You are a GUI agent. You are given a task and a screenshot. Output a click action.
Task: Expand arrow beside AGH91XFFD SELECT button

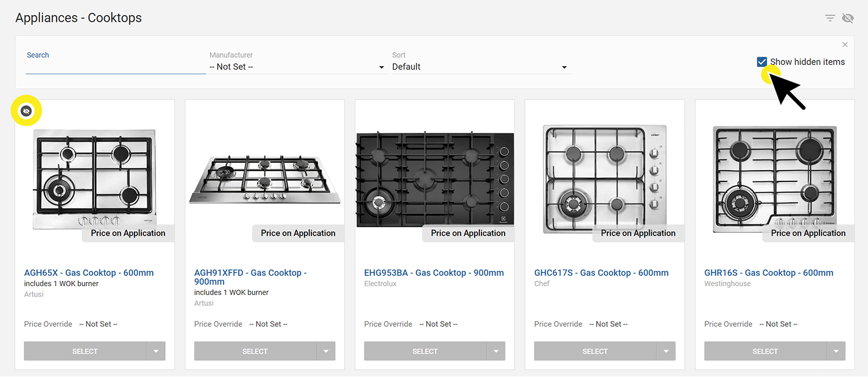tap(326, 351)
